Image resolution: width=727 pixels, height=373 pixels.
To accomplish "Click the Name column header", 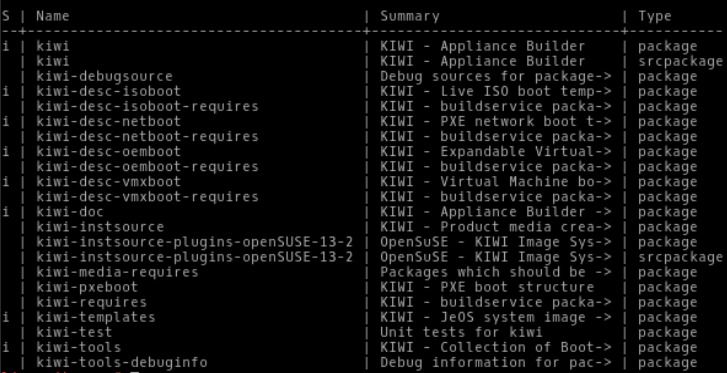I will (x=53, y=16).
